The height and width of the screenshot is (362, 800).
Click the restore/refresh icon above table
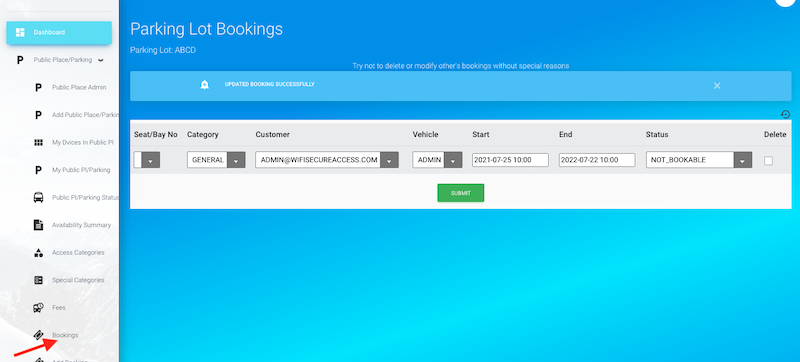786,114
